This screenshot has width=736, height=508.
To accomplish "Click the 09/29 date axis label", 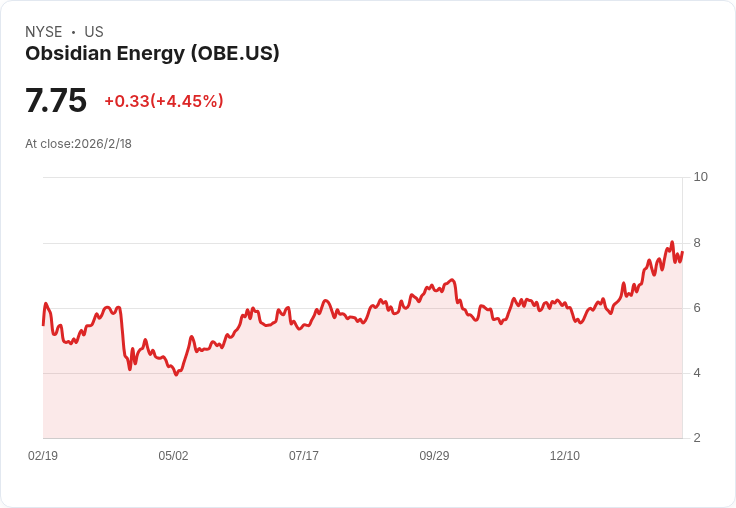I will [x=434, y=455].
